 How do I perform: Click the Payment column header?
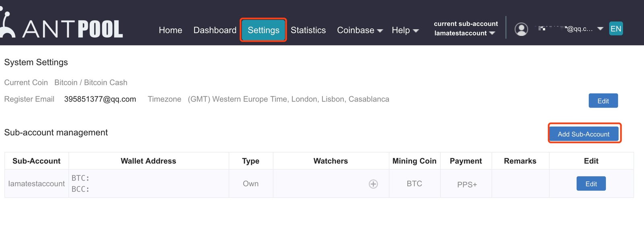click(x=466, y=161)
